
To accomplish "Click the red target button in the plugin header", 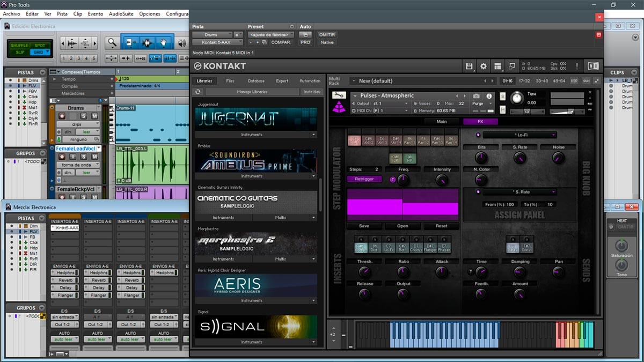I will coord(599,35).
